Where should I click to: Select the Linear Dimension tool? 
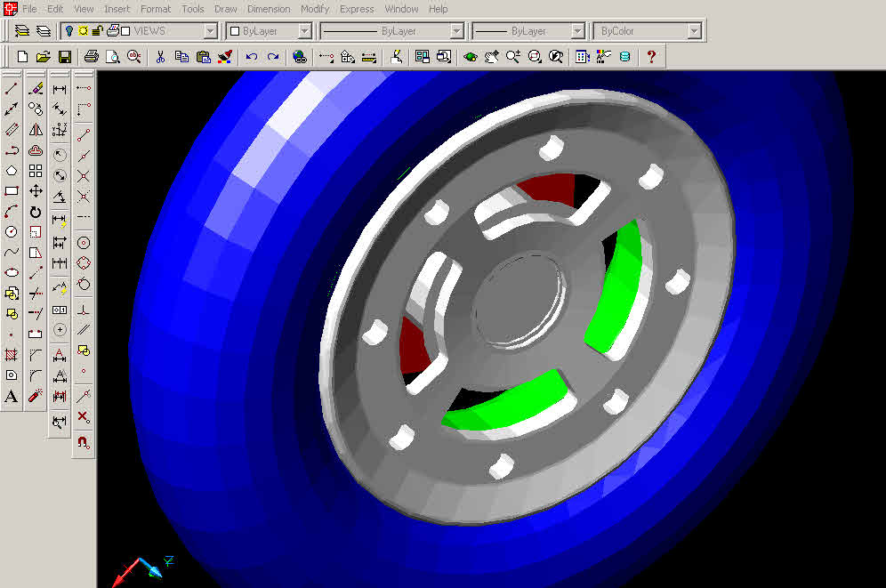(60, 89)
